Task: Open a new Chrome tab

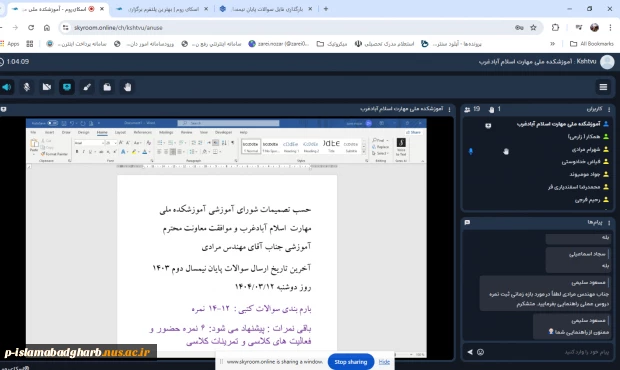Action: (x=325, y=9)
